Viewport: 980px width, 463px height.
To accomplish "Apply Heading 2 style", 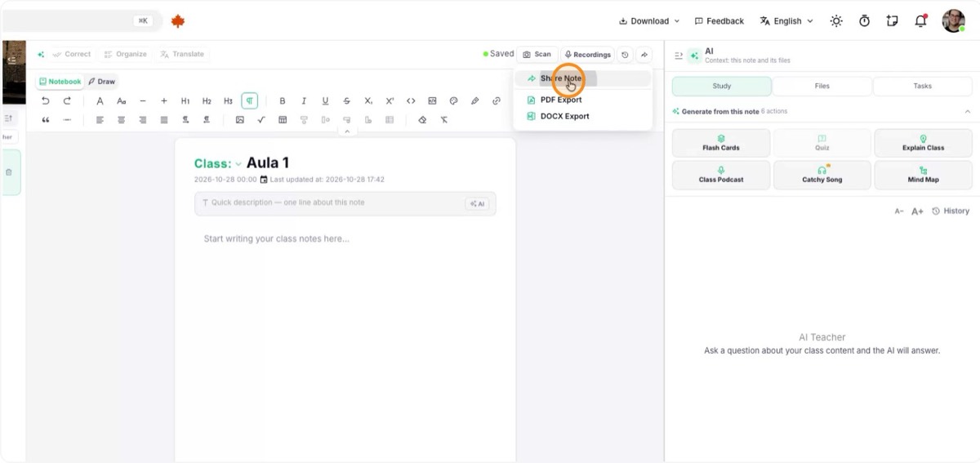I will click(x=207, y=101).
